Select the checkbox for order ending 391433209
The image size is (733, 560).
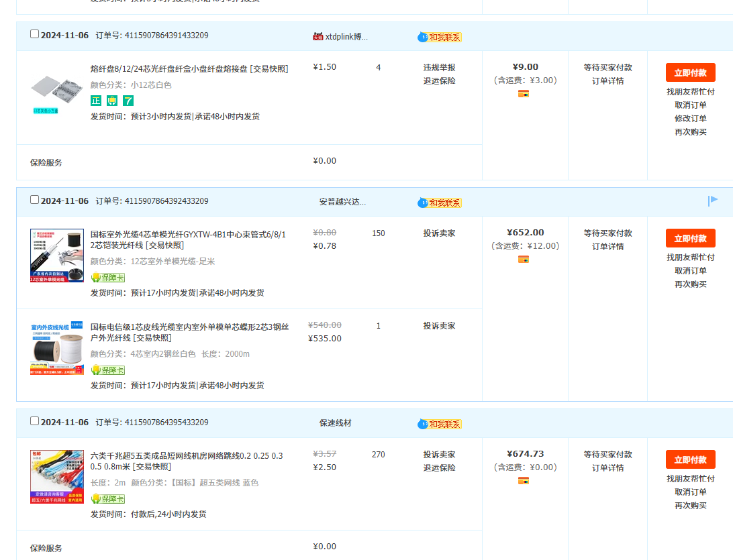pos(35,34)
